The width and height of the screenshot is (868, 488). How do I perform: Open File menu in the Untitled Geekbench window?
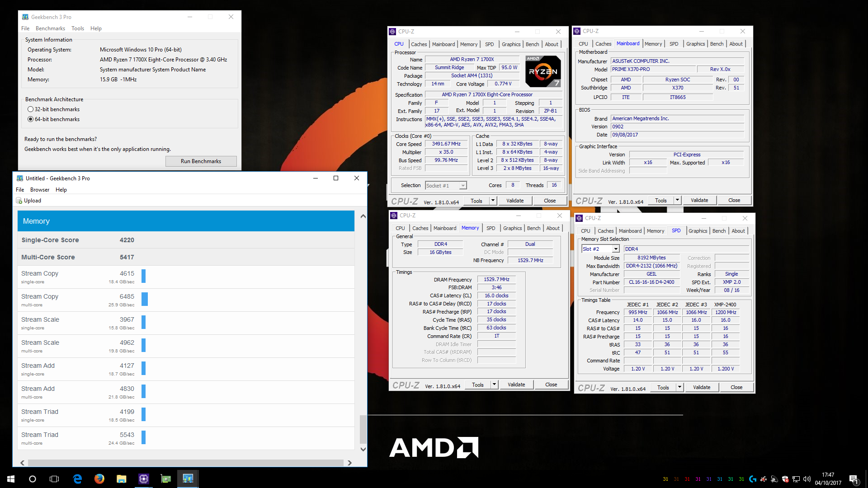[x=20, y=190]
